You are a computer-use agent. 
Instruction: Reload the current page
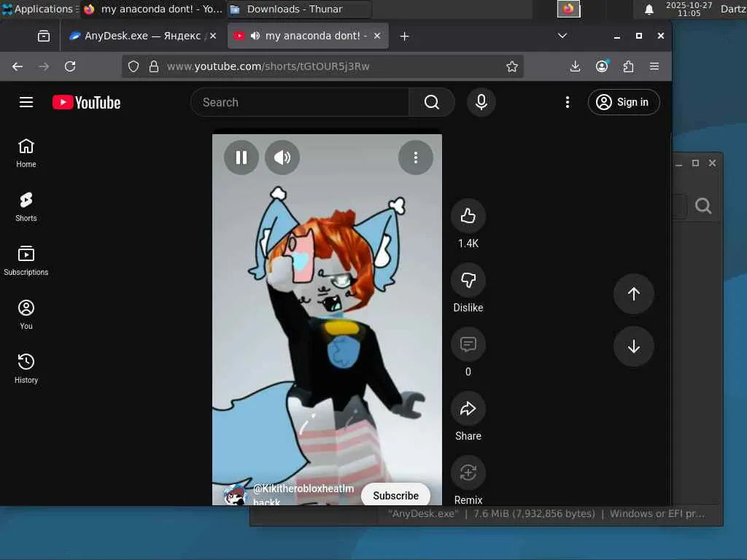[x=70, y=66]
